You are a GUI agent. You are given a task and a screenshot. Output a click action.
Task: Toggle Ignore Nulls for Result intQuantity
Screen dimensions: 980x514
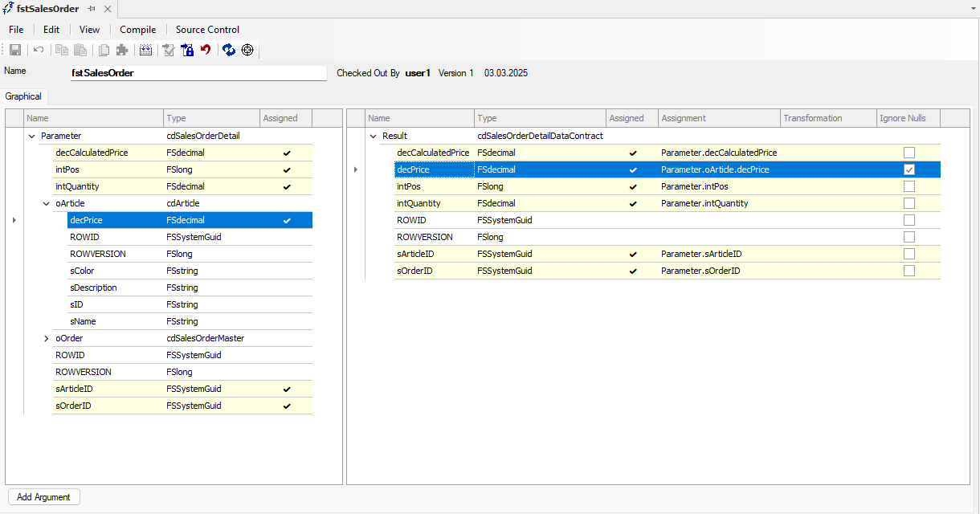tap(909, 203)
